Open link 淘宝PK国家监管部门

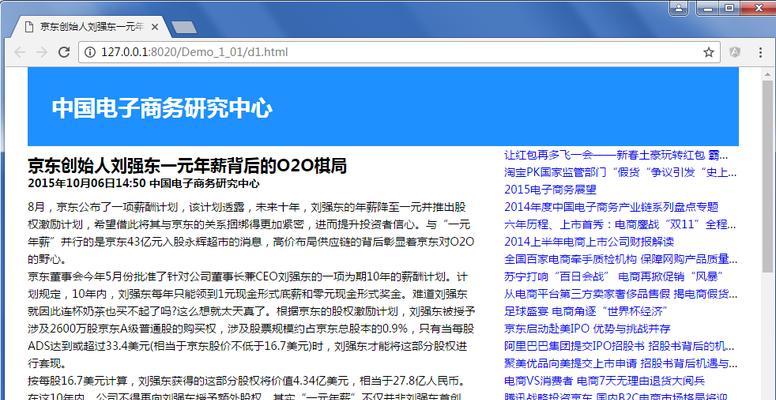click(621, 172)
